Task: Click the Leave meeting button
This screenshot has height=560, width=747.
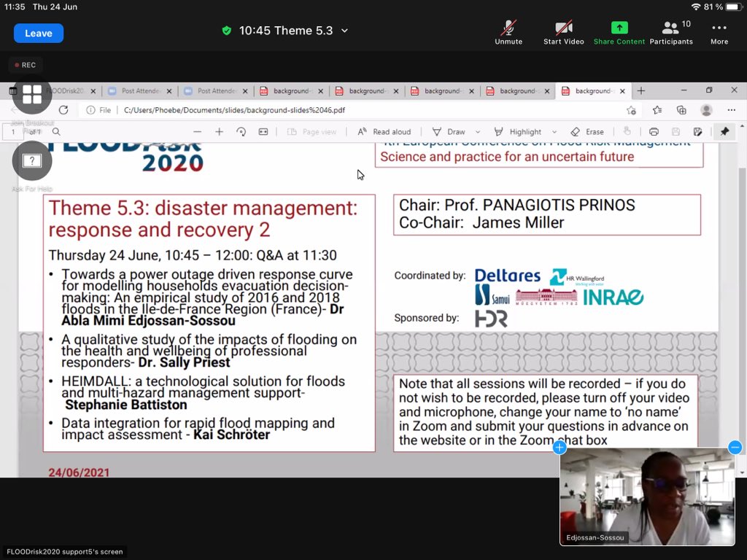Action: (x=39, y=34)
